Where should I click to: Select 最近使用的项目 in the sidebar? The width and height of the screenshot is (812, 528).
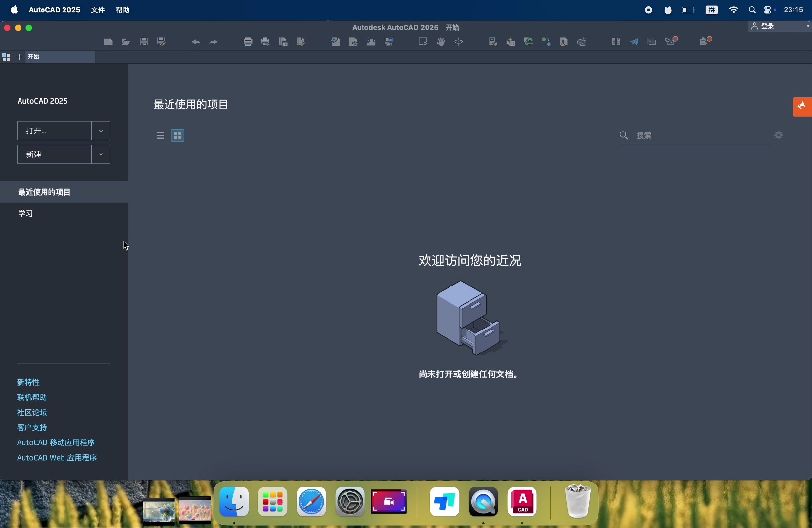(64, 192)
